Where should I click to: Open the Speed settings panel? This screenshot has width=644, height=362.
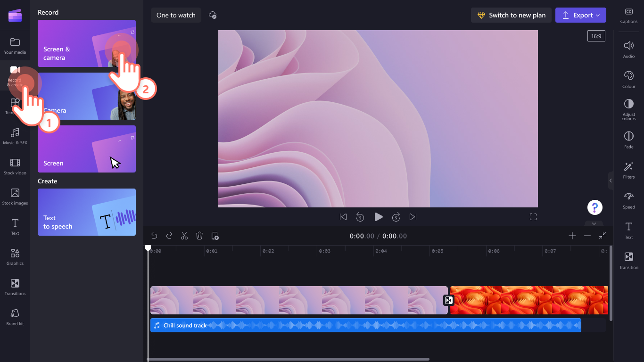pos(628,200)
